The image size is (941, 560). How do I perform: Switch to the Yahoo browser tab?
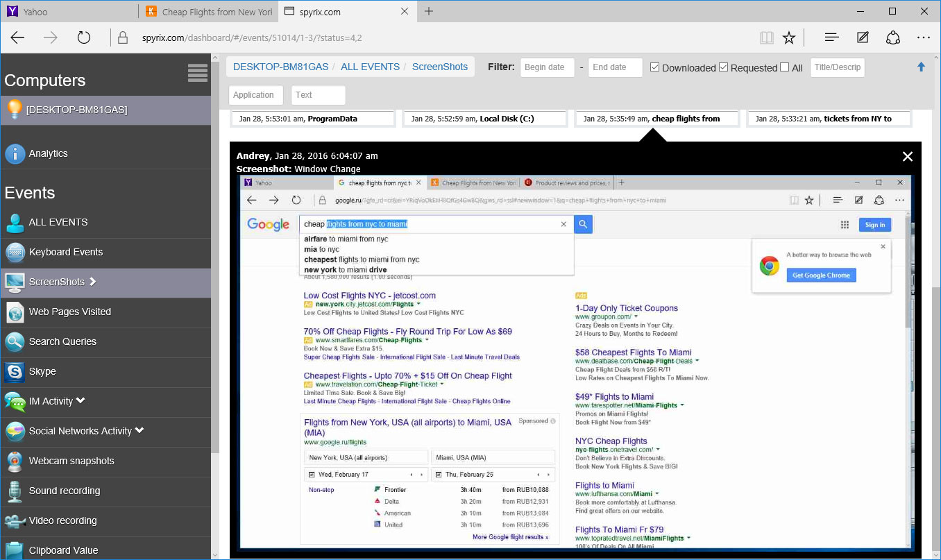pyautogui.click(x=69, y=12)
